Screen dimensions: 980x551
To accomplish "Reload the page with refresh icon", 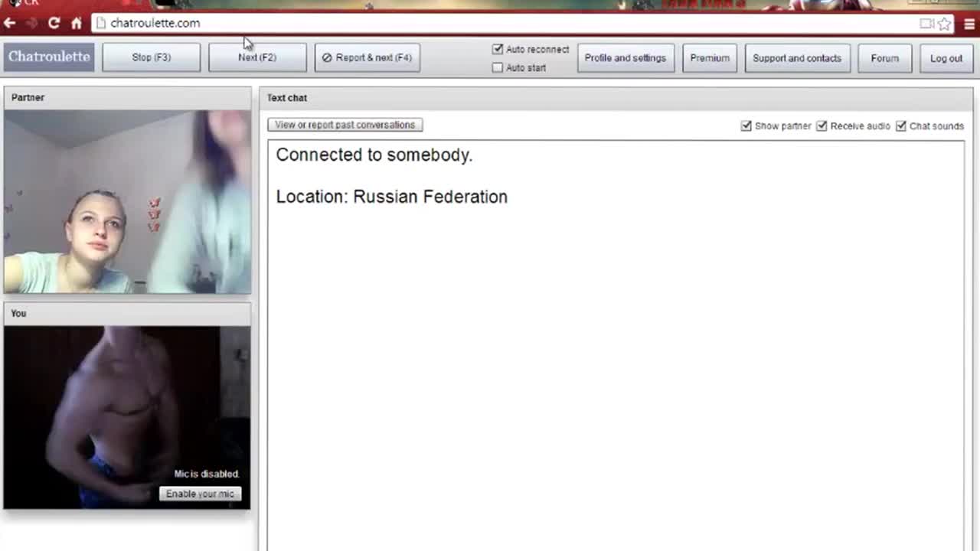I will [54, 23].
